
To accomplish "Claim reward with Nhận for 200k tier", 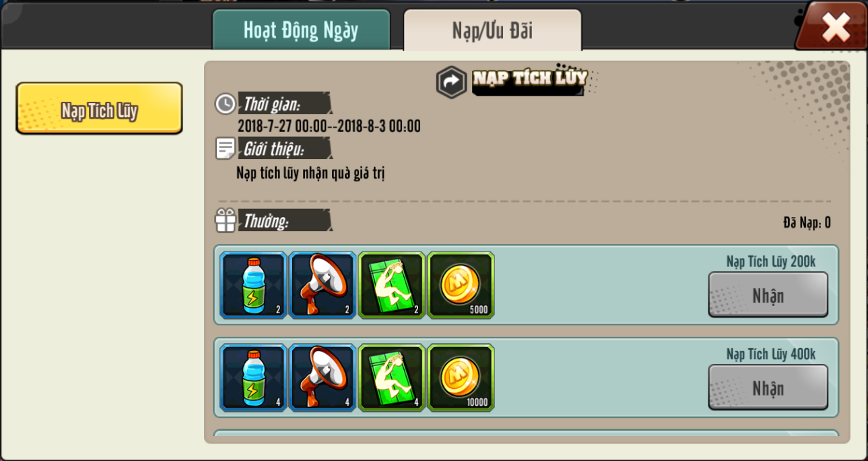I will (768, 295).
